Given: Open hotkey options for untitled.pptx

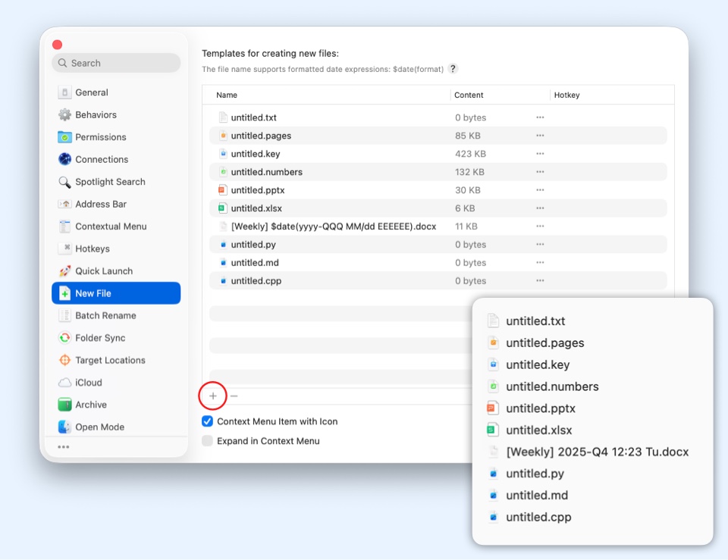Looking at the screenshot, I should coord(541,190).
